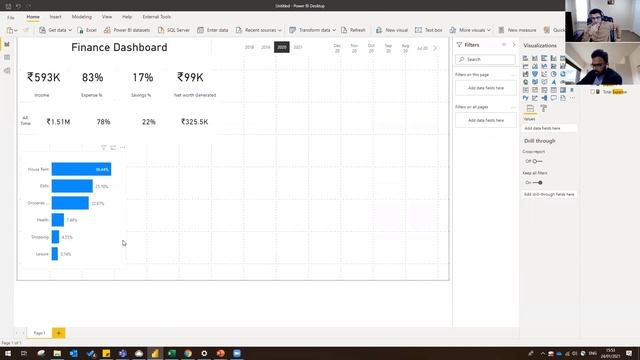Open Data view in left sidebar
Image resolution: width=640 pixels, height=360 pixels.
pos(7,58)
